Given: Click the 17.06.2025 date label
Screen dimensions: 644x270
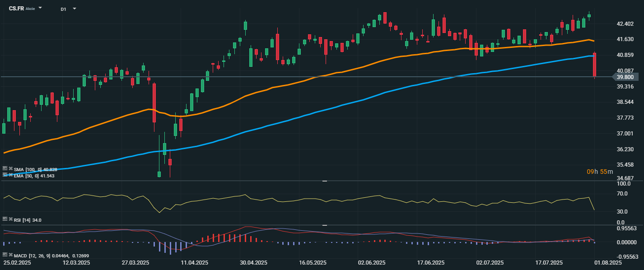Looking at the screenshot, I should click(x=431, y=262).
